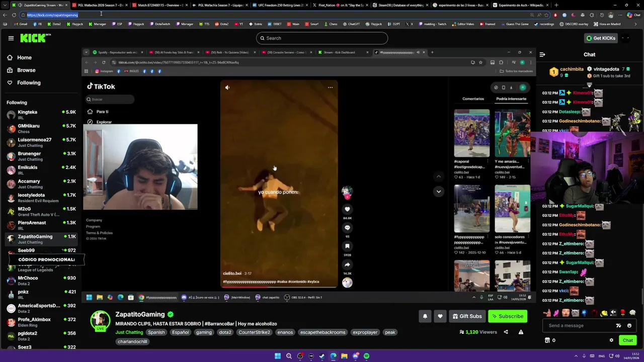The width and height of the screenshot is (644, 362).
Task: Click the Spanish tag
Action: [156, 332]
